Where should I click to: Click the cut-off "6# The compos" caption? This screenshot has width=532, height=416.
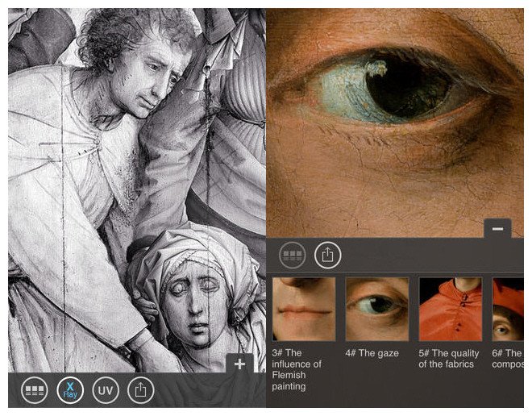(508, 359)
